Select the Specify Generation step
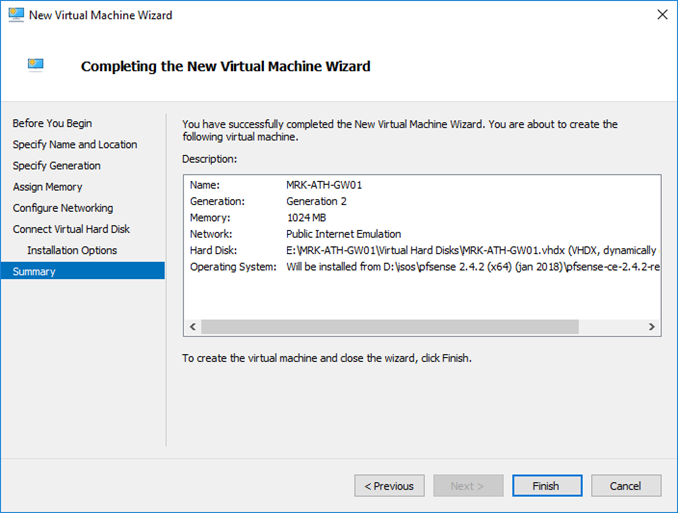 (x=56, y=166)
